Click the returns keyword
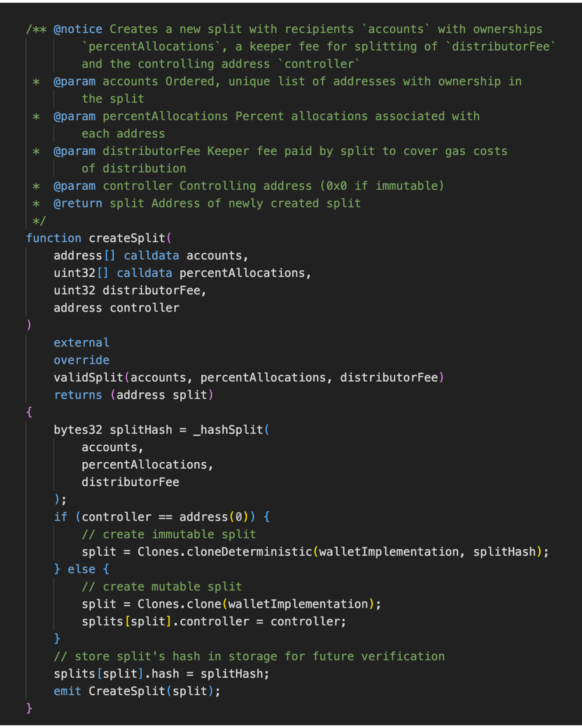Viewport: 582px width, 728px height. pyautogui.click(x=78, y=395)
